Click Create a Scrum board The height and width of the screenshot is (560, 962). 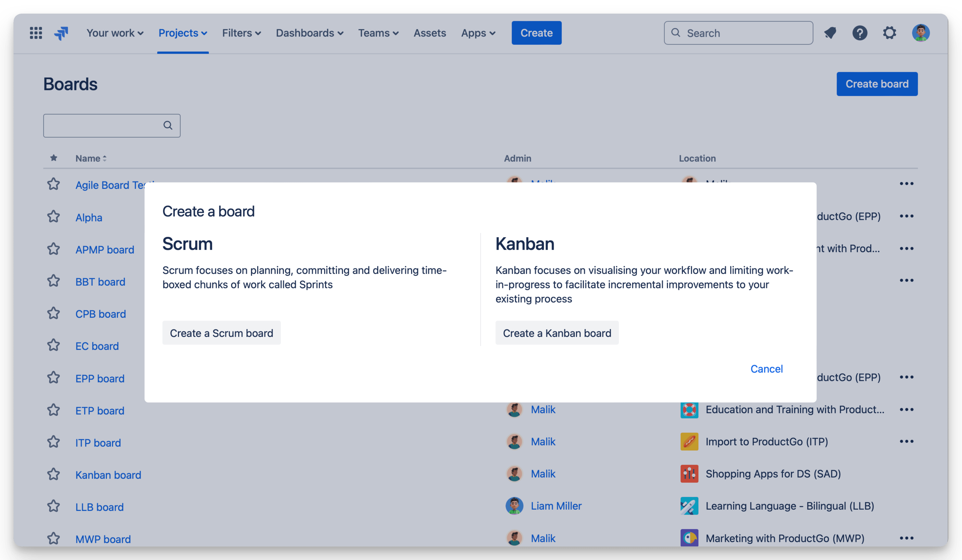(221, 332)
